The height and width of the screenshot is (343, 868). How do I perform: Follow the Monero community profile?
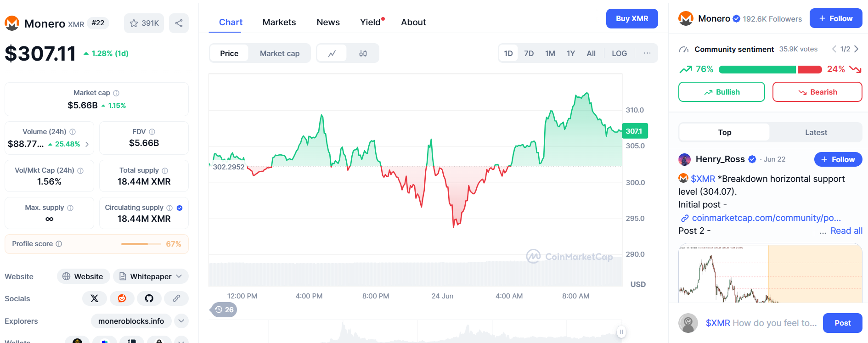click(x=836, y=18)
